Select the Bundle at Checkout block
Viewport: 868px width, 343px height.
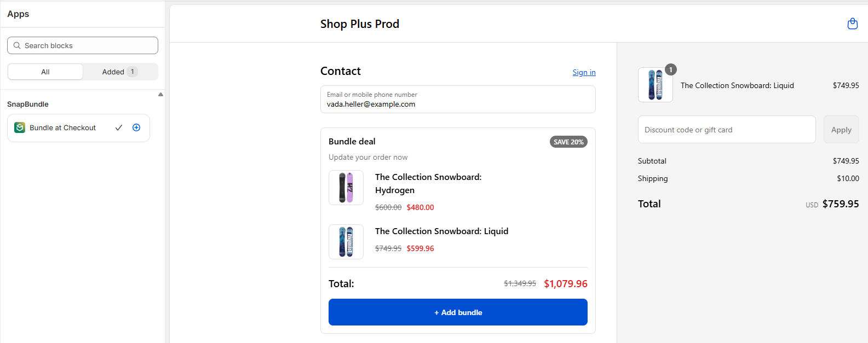pos(63,127)
